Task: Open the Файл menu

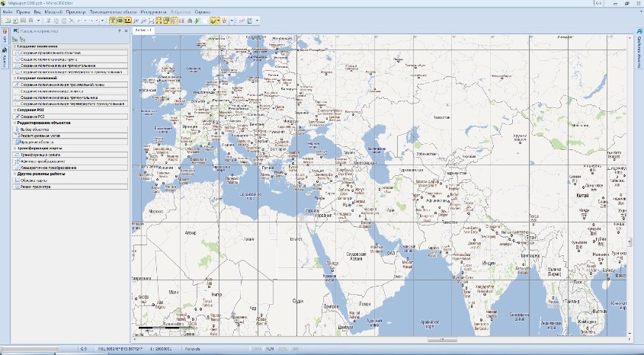Action: click(8, 12)
